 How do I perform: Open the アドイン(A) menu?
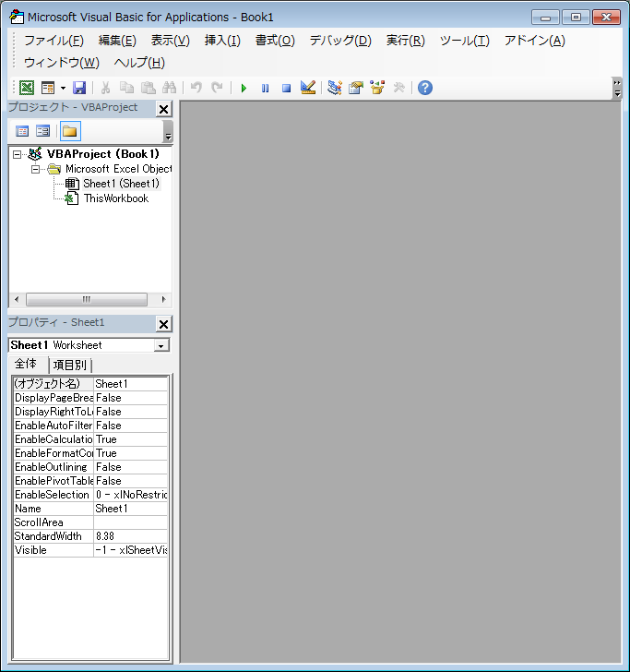[534, 41]
